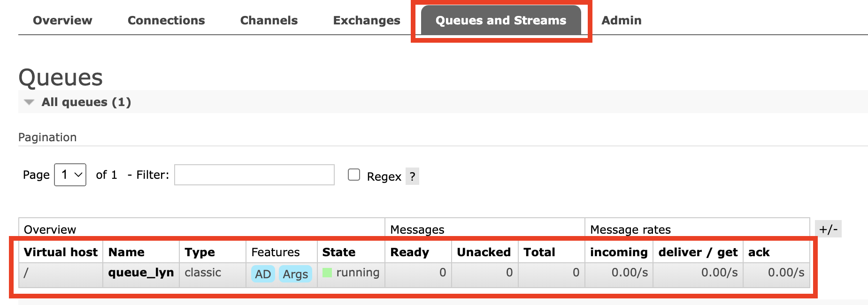Sort by Ready messages column
The width and height of the screenshot is (868, 305).
[409, 252]
